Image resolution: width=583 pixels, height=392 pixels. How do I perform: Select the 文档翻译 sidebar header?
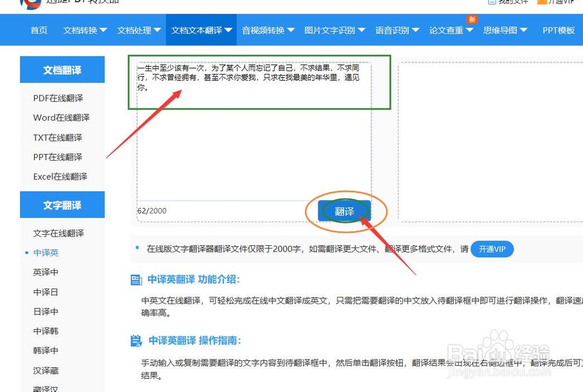pyautogui.click(x=62, y=70)
